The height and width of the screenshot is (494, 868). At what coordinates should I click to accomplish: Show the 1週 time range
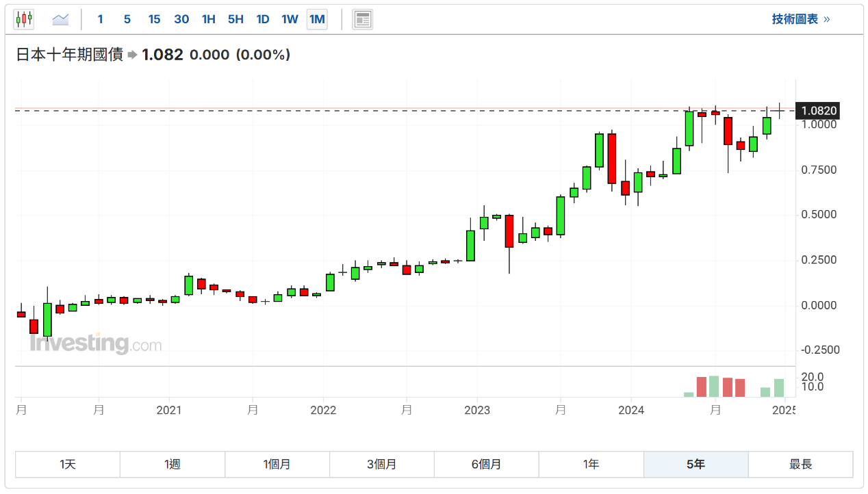(x=173, y=465)
